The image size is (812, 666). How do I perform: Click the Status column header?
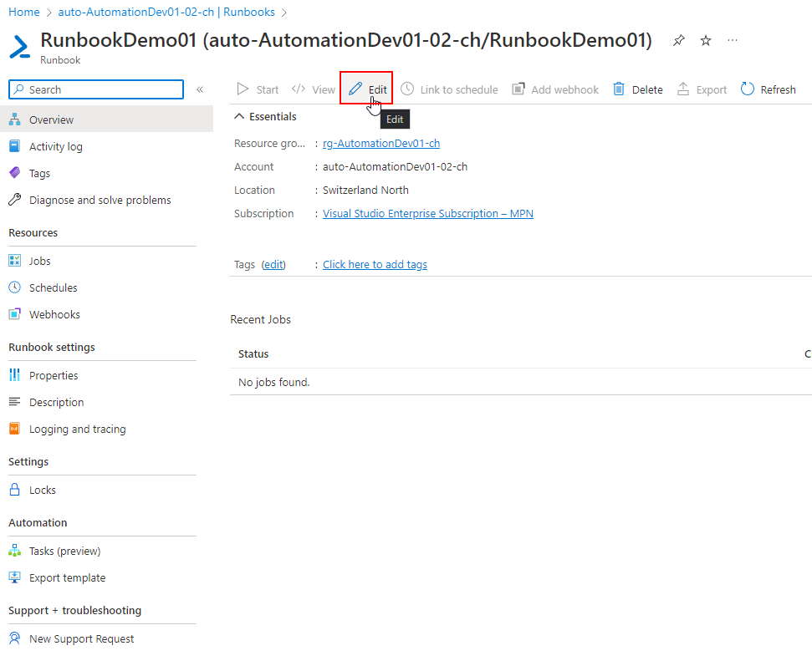tap(253, 354)
